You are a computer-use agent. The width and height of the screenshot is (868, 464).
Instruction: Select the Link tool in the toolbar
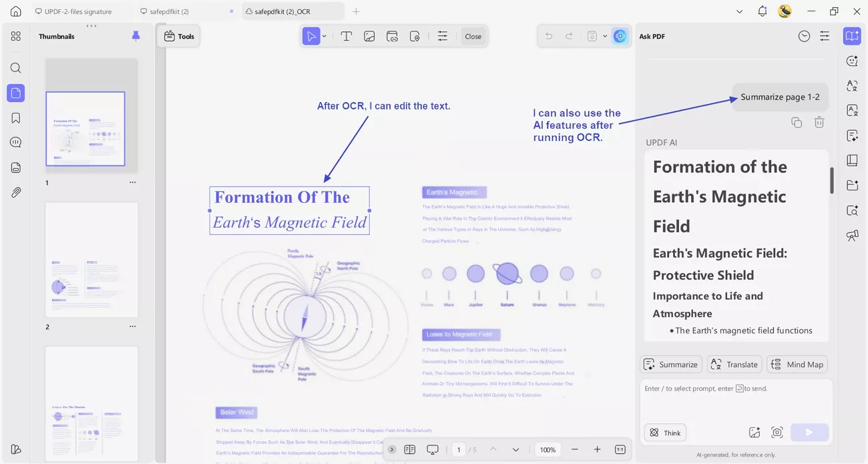(x=392, y=36)
